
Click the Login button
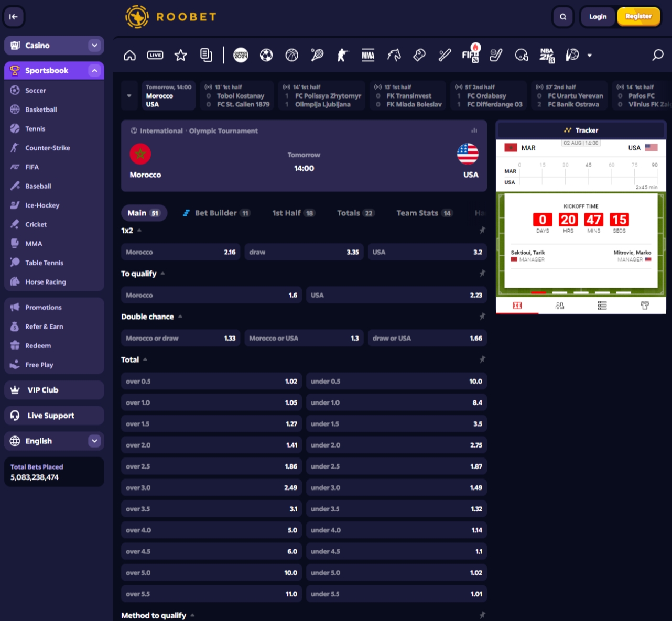(598, 17)
